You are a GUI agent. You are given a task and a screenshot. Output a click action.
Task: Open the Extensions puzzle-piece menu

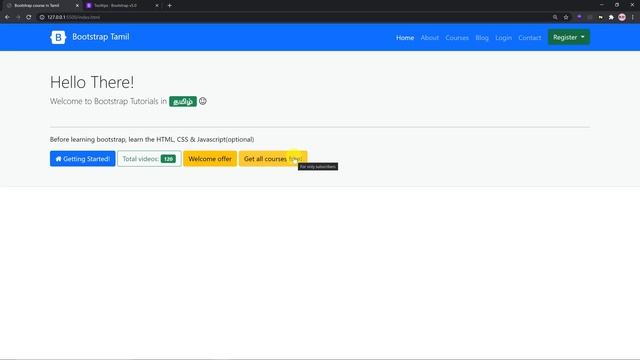(611, 17)
